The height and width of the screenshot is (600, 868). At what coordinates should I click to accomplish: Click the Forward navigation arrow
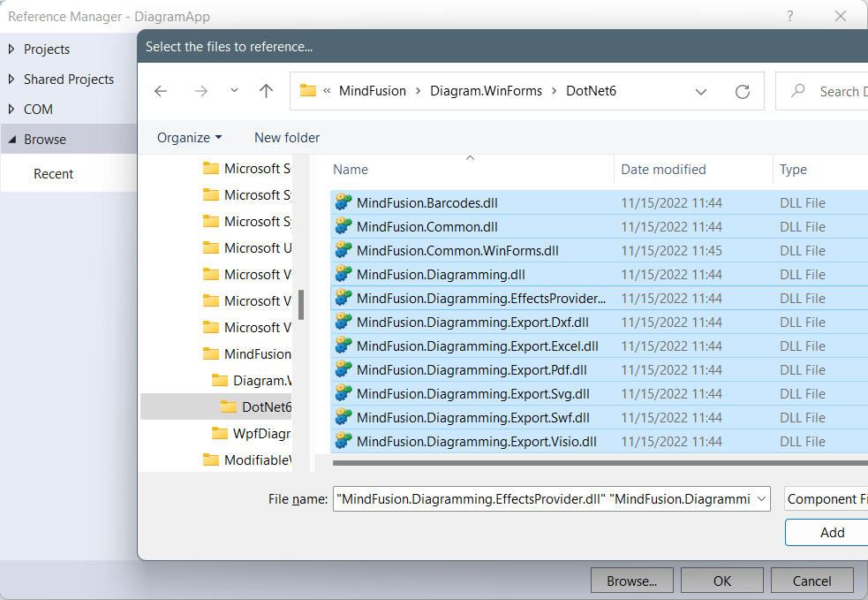[x=201, y=91]
